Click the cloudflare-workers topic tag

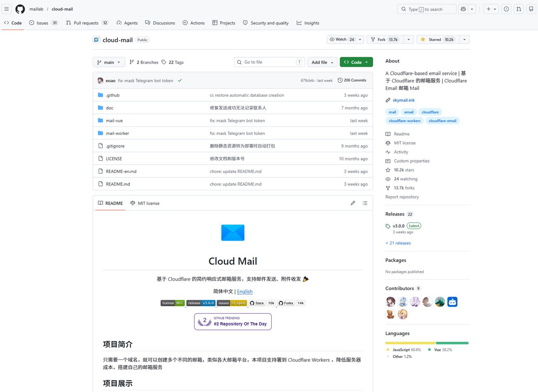tap(405, 121)
